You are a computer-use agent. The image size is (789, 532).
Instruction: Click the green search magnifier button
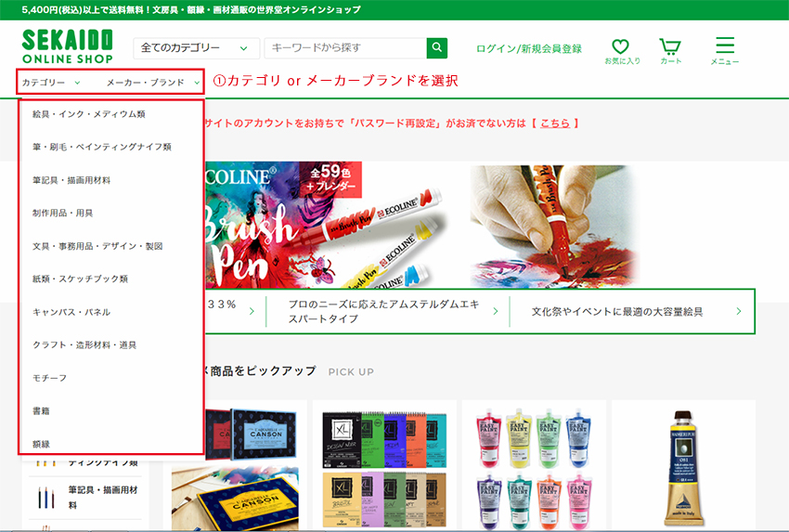[437, 47]
